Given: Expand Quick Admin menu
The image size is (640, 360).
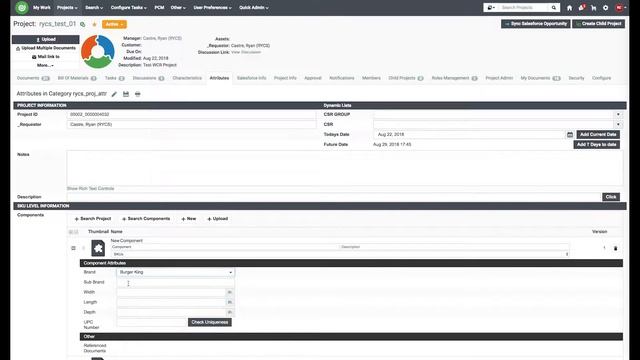Looking at the screenshot, I should 253,8.
